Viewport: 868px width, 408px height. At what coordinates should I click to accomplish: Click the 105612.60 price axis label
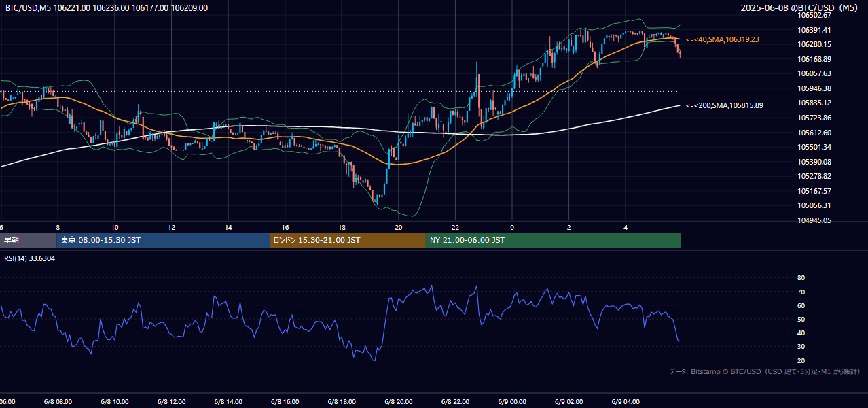coord(815,133)
